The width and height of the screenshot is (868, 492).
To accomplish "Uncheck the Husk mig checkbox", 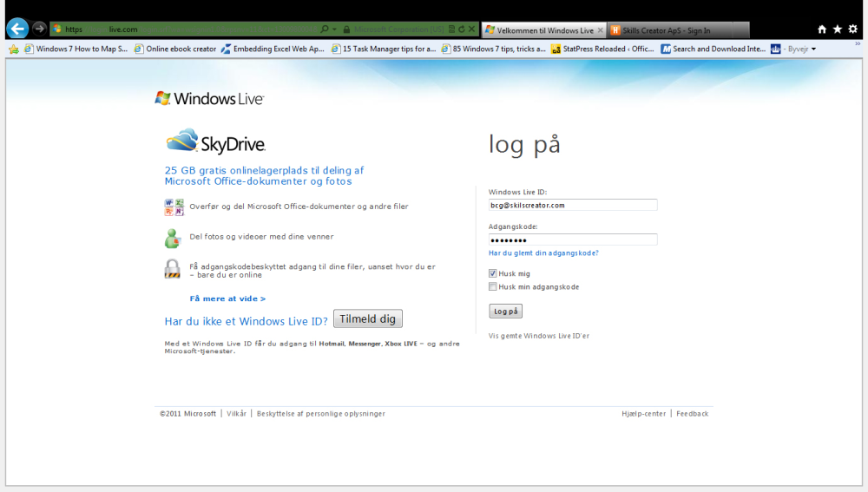I will point(493,273).
